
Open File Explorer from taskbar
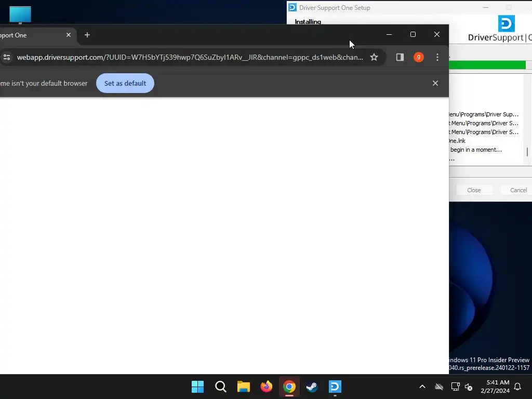point(243,387)
